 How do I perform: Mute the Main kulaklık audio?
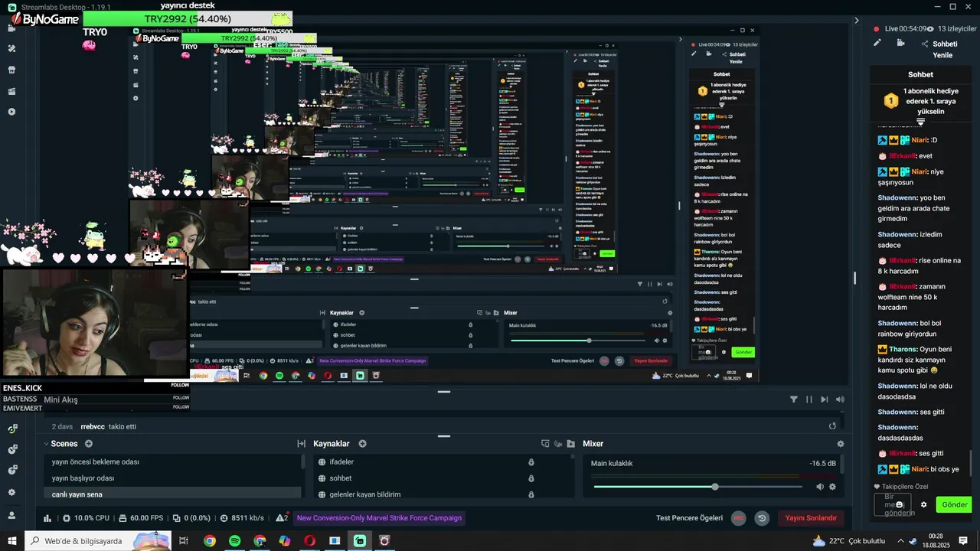click(820, 487)
